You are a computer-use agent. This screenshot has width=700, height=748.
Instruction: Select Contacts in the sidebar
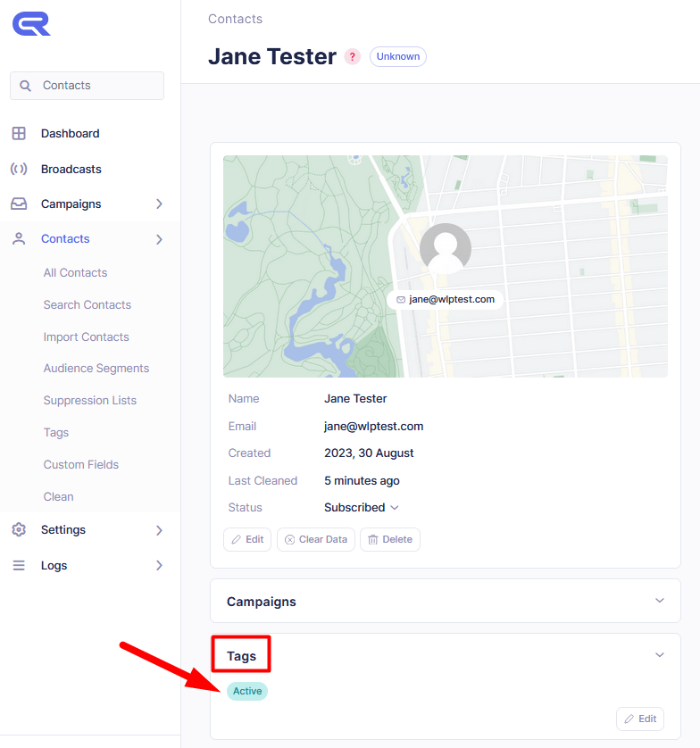[65, 239]
